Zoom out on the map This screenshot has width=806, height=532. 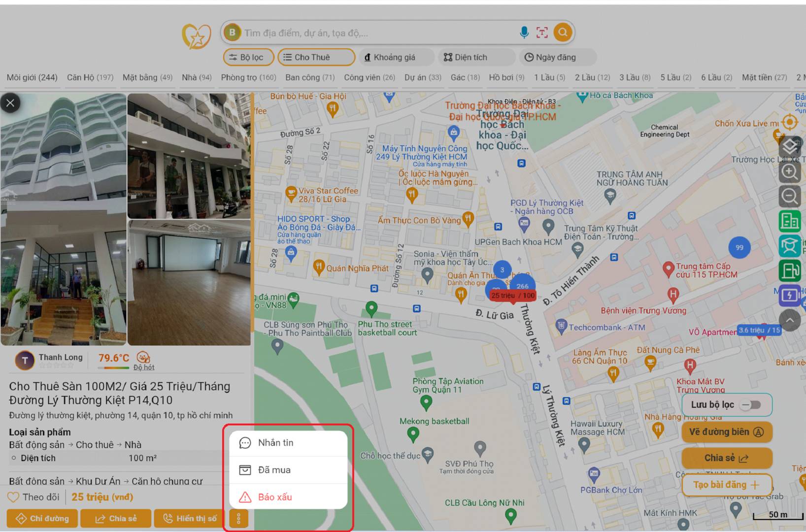[789, 196]
